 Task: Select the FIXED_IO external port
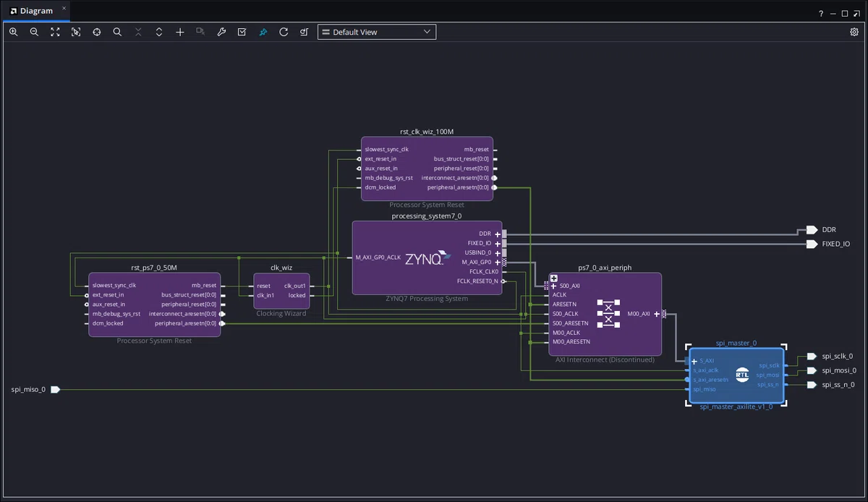812,244
